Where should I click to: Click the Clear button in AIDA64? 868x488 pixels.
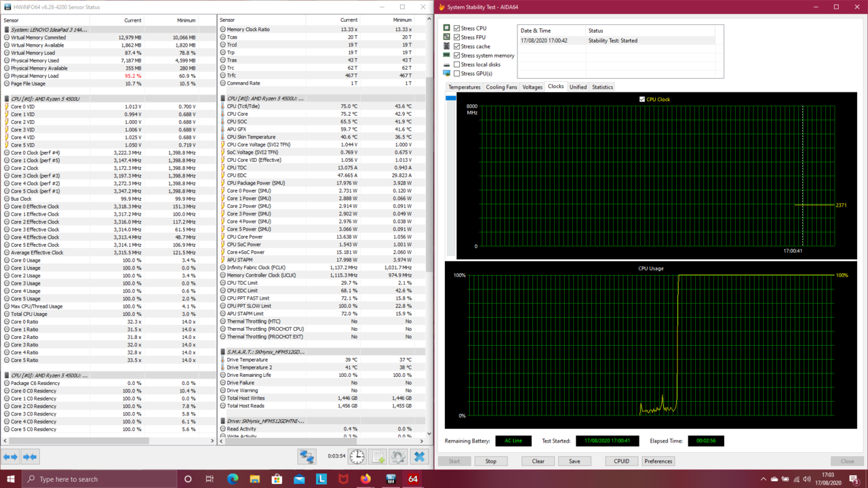[x=538, y=461]
